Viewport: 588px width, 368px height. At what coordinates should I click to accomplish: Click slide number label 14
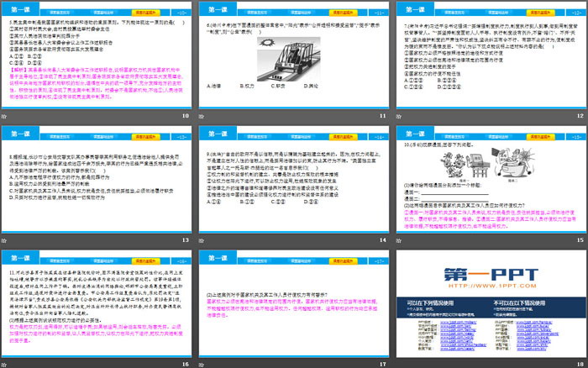point(382,240)
